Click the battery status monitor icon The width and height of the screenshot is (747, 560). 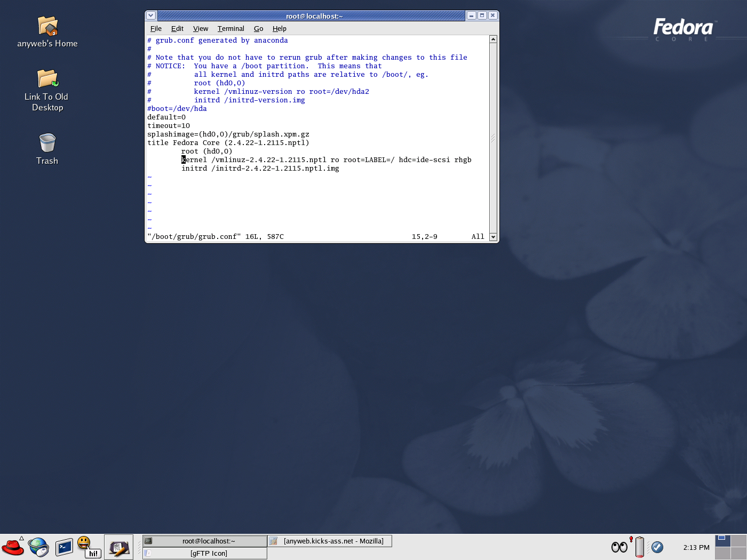tap(639, 547)
